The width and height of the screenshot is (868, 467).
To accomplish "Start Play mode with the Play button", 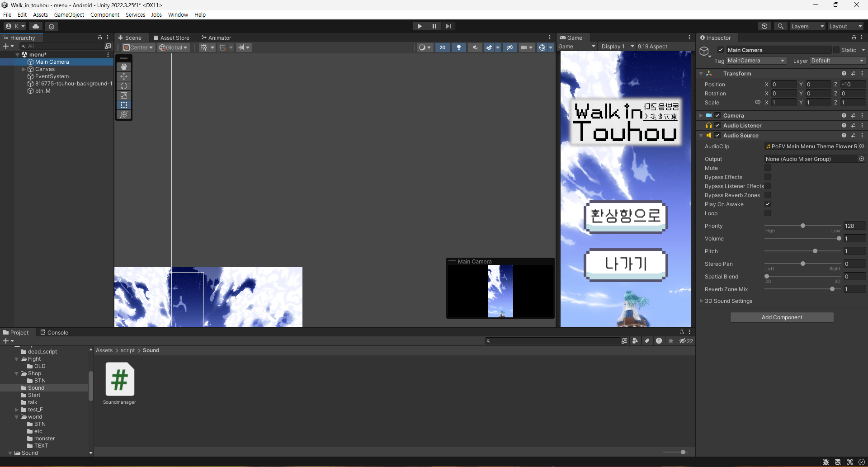I will tap(420, 26).
